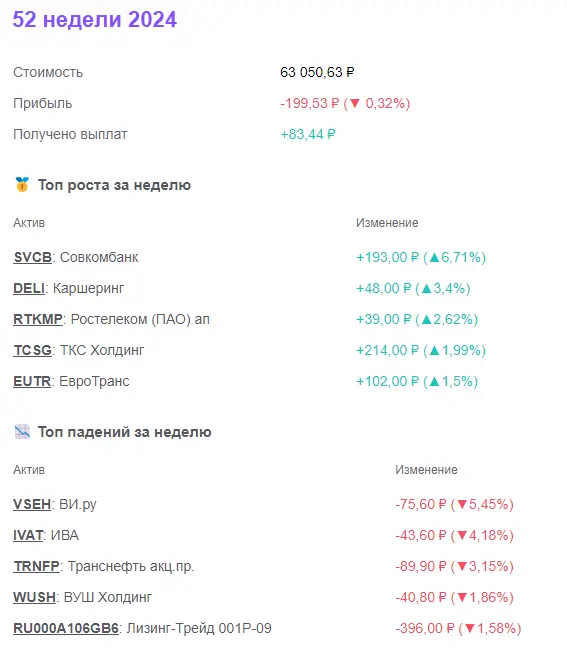Open the WUSH ticker link

tap(34, 597)
